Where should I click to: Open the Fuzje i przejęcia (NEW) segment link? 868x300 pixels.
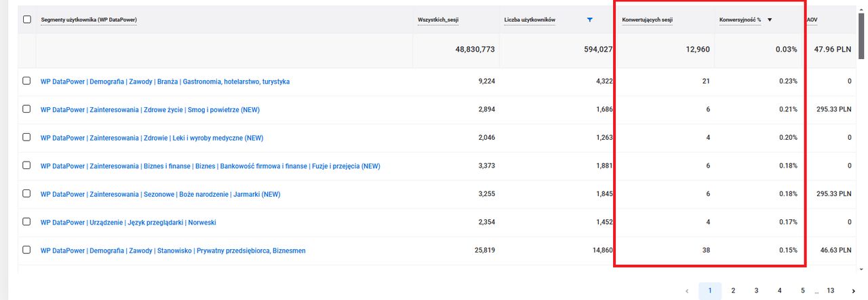click(210, 166)
